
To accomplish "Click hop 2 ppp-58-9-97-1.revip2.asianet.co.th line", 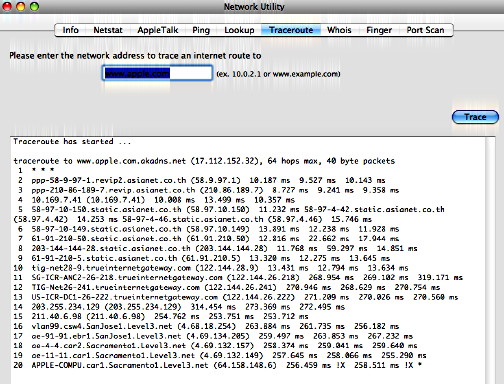I will click(202, 180).
